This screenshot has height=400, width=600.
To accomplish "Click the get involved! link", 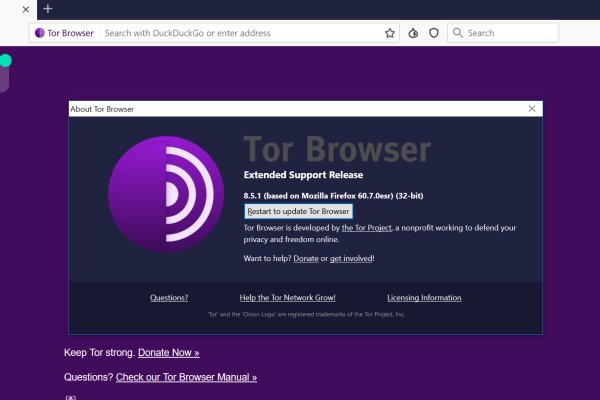I will (352, 258).
